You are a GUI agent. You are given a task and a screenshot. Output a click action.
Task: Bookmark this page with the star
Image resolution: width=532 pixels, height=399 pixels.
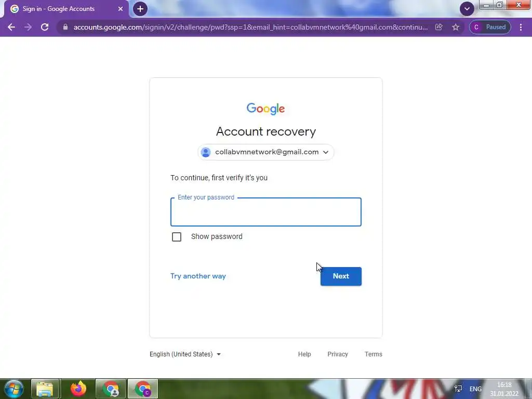tap(455, 27)
